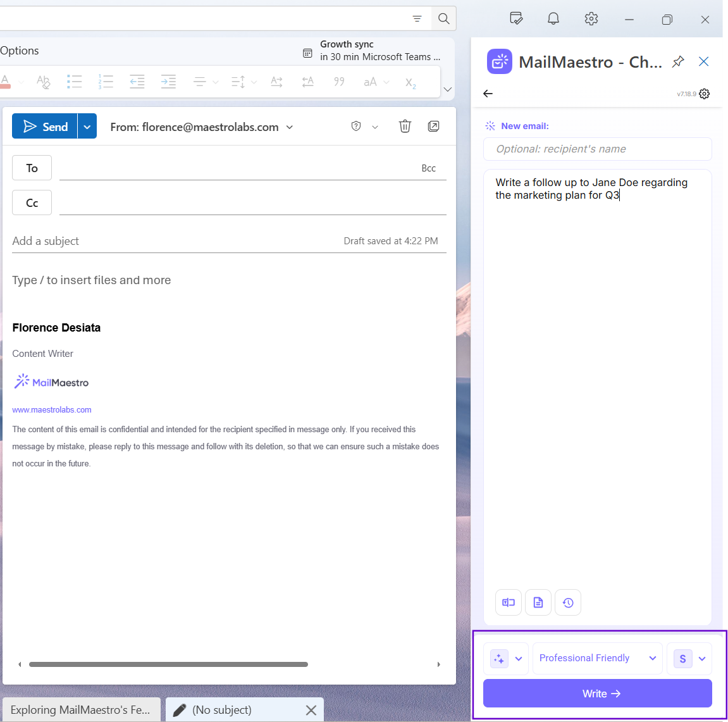The image size is (728, 722).
Task: Click the font color icon
Action: click(6, 82)
